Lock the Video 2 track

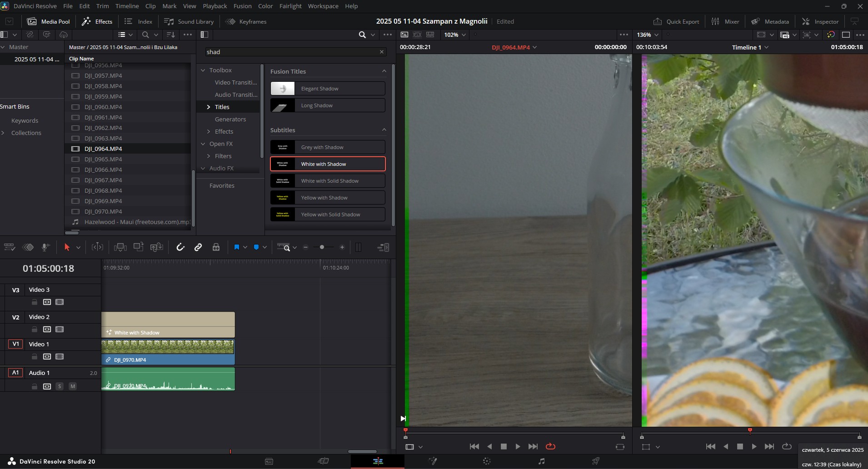pos(34,329)
